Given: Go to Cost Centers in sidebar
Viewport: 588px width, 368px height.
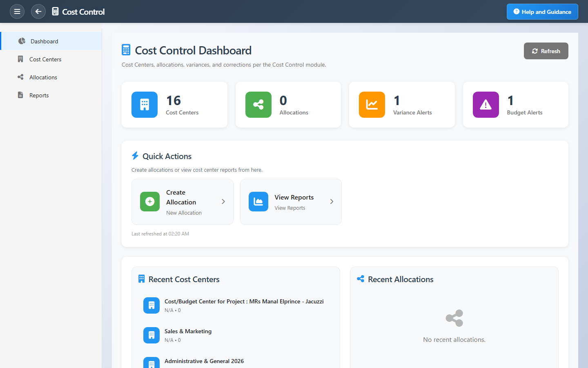Looking at the screenshot, I should (45, 59).
